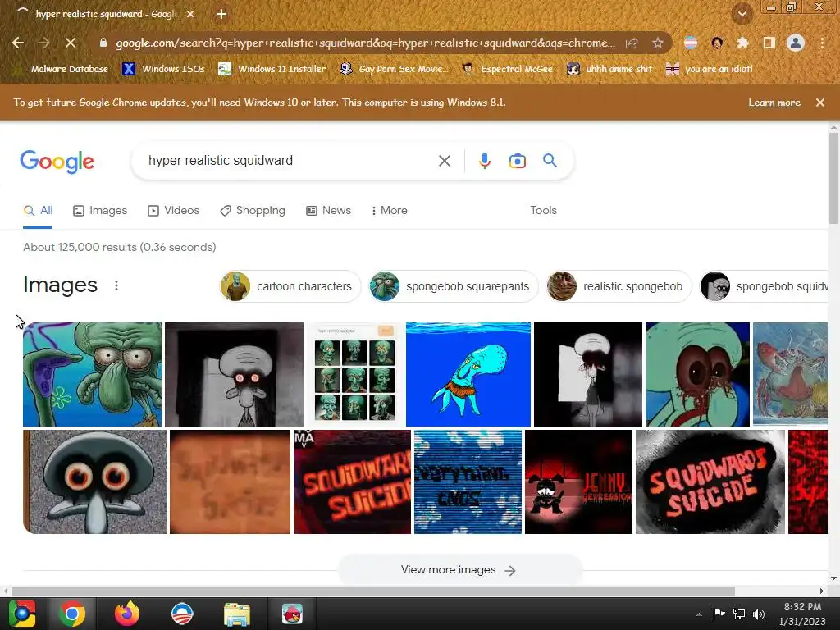Click the horizontal page scrollbar
Screen dimensions: 840x630
pos(373,591)
